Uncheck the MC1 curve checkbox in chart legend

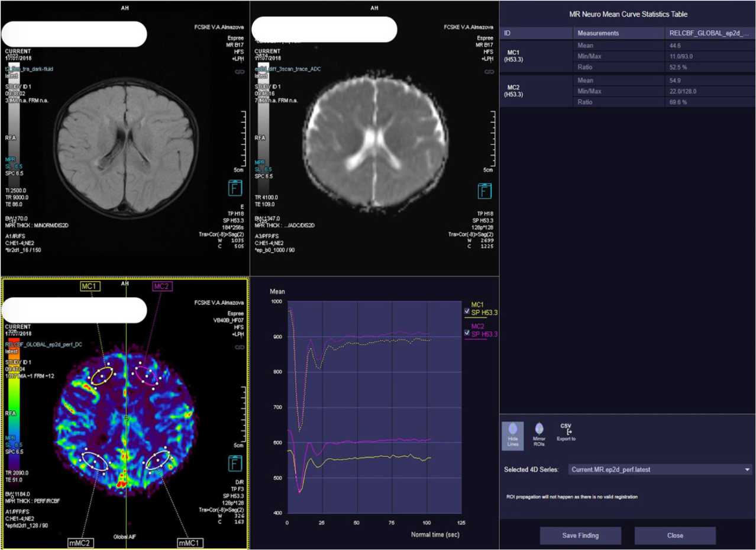tap(467, 312)
